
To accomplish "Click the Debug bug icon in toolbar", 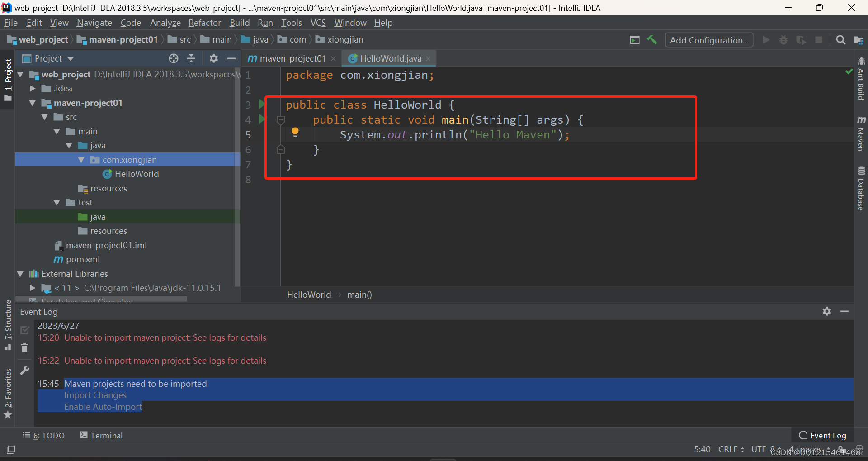I will coord(783,40).
